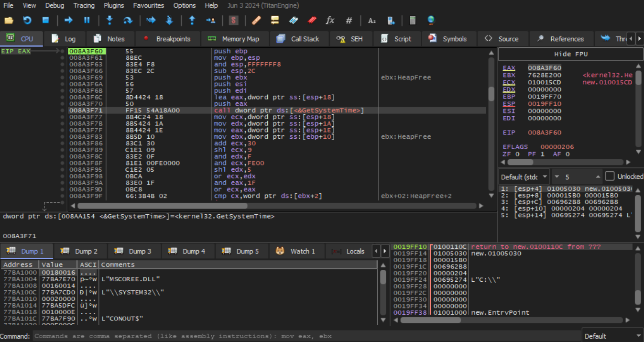Show functions using the fx icon

(330, 20)
